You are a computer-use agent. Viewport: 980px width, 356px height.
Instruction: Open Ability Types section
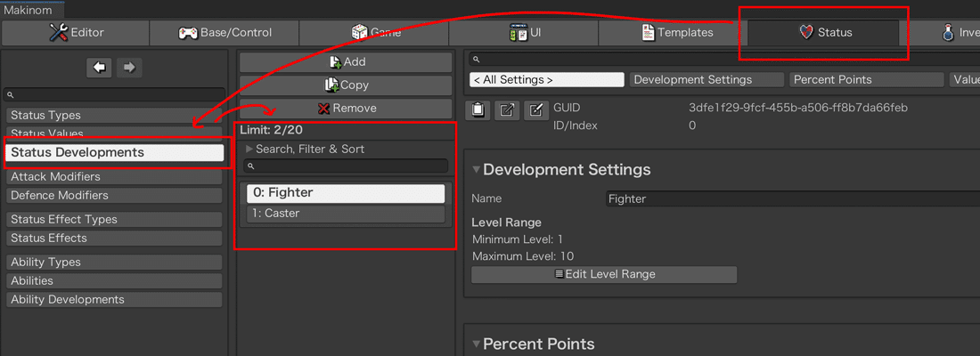[x=114, y=263]
